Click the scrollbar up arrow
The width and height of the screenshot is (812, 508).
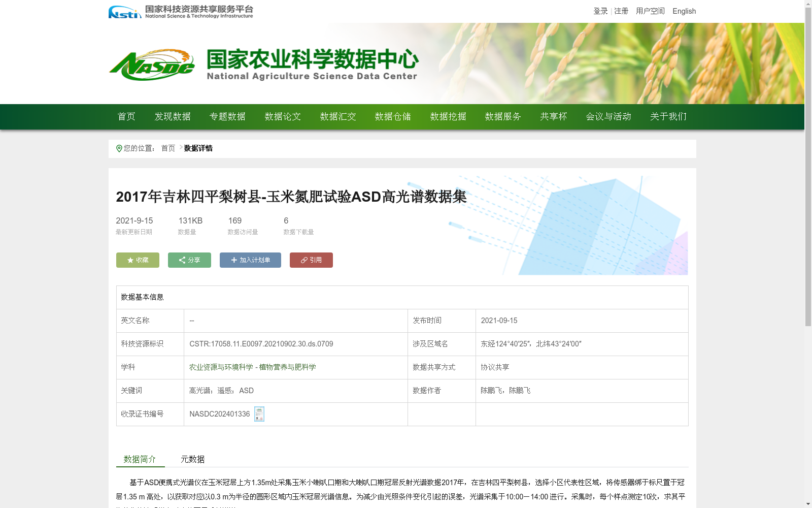click(808, 4)
